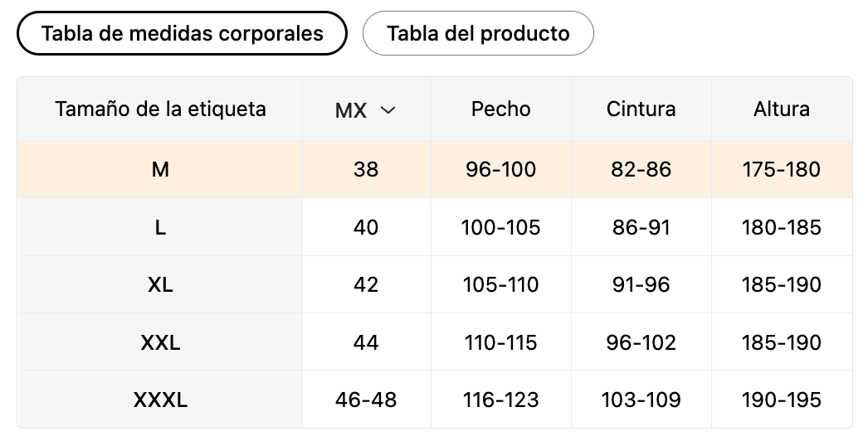
Task: Choose the XL size label cell
Action: click(x=160, y=284)
